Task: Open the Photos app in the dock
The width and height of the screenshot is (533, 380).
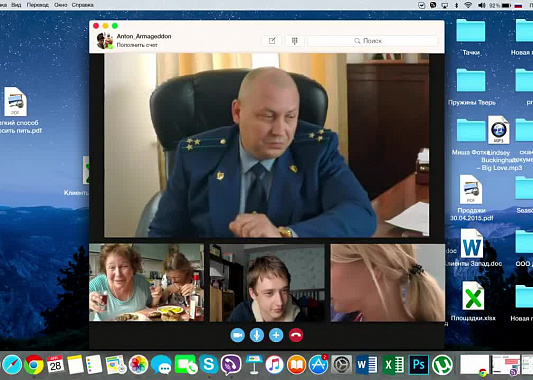Action: pyautogui.click(x=138, y=364)
